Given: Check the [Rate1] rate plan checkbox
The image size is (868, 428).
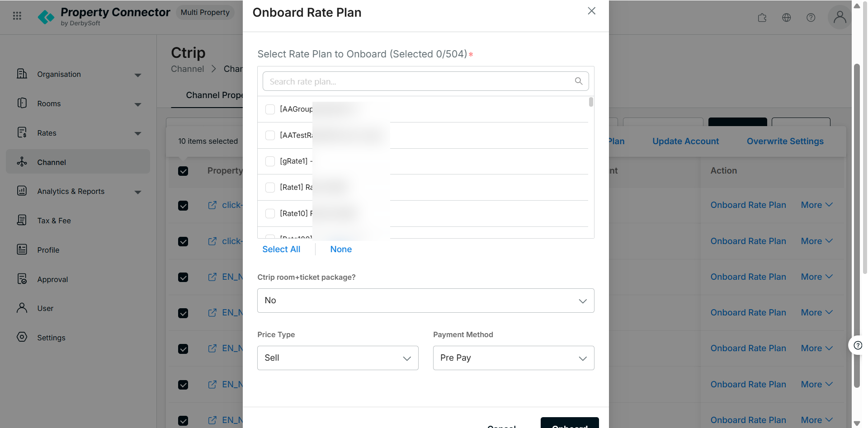Looking at the screenshot, I should 270,188.
